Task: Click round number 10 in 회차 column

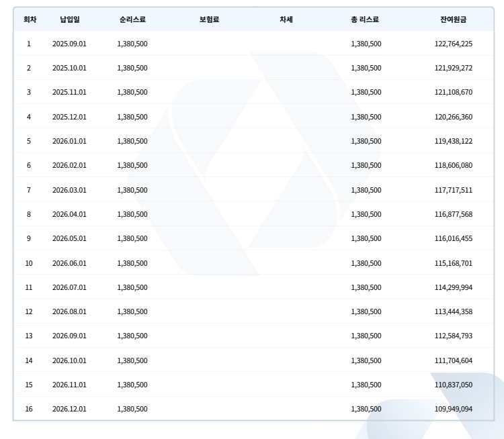Action: (29, 263)
